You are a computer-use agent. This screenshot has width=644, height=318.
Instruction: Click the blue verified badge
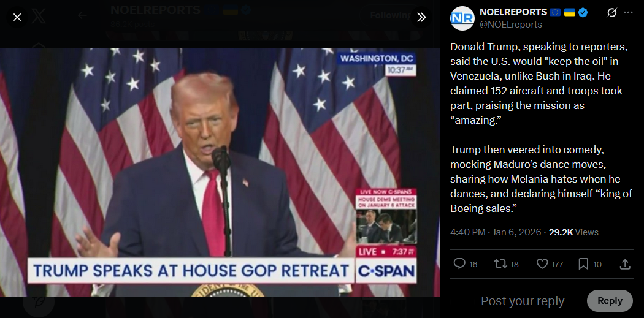(583, 13)
